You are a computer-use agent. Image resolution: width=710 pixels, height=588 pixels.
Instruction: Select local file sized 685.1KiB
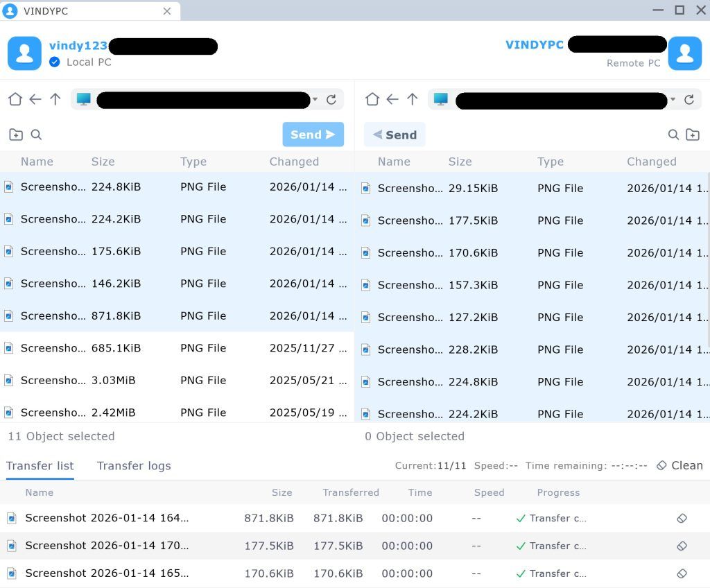click(177, 348)
